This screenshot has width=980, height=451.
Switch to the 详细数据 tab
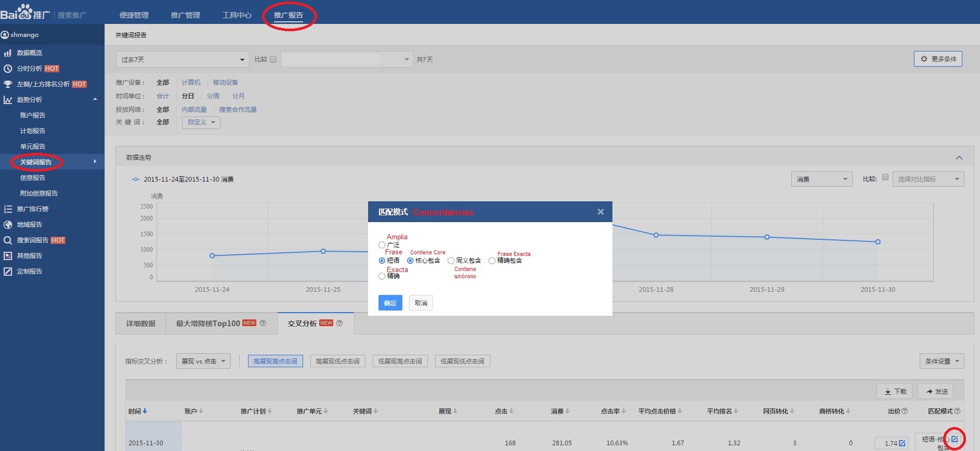pyautogui.click(x=141, y=324)
